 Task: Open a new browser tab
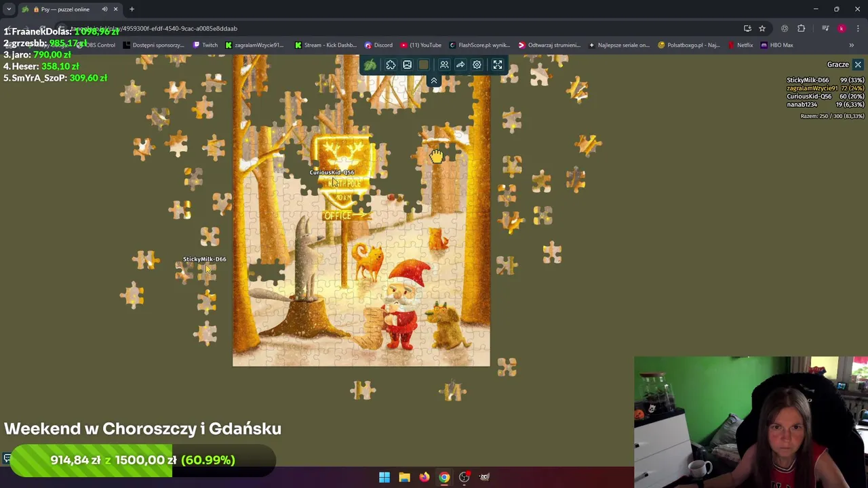click(132, 9)
